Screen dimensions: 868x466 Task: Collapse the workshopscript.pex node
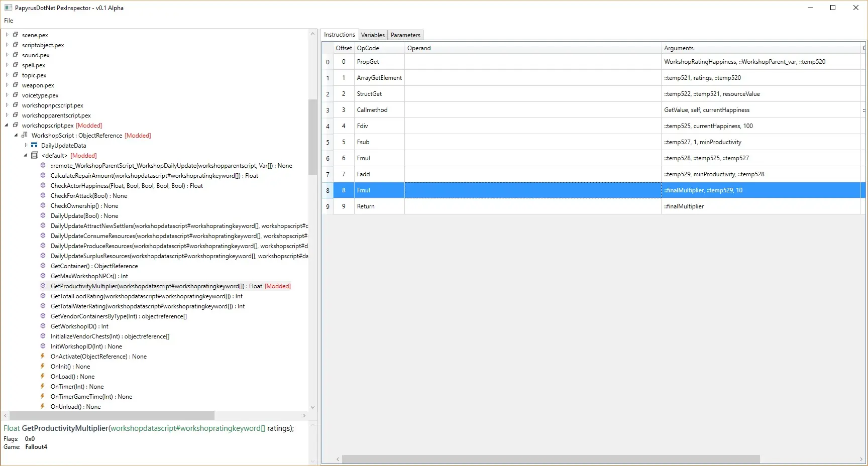click(x=7, y=125)
